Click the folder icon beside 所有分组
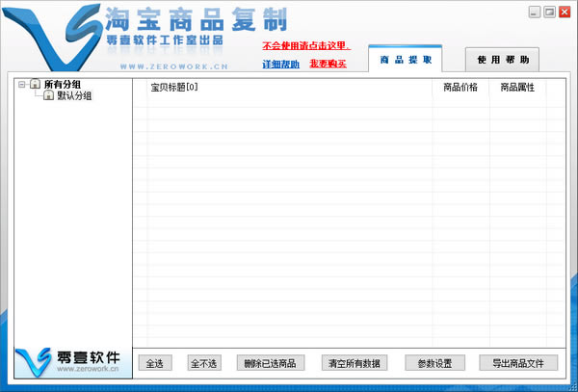Image resolution: width=578 pixels, height=392 pixels. [x=35, y=85]
